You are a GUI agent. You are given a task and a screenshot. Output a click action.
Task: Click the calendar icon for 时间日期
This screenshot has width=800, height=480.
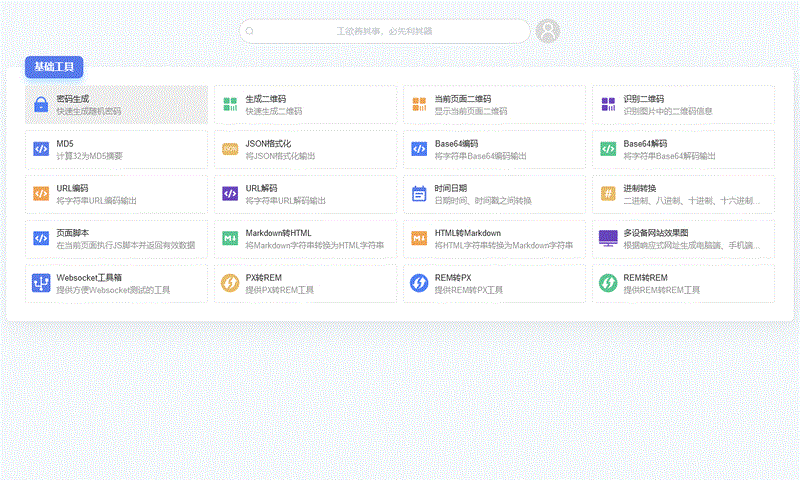[419, 193]
